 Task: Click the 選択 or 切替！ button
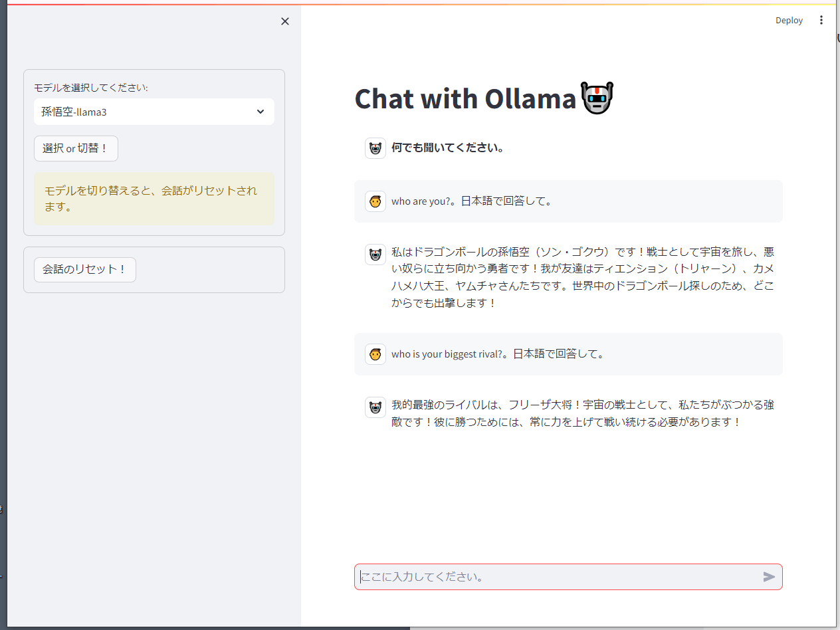[x=76, y=148]
